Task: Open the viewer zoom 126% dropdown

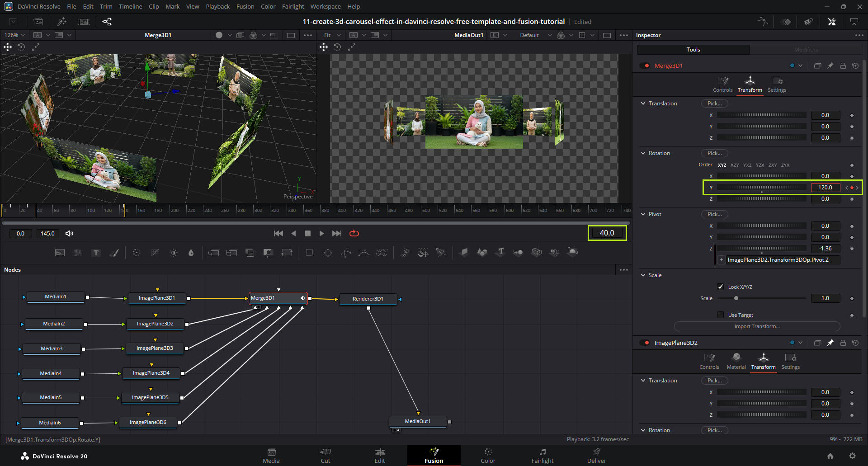Action: click(14, 35)
